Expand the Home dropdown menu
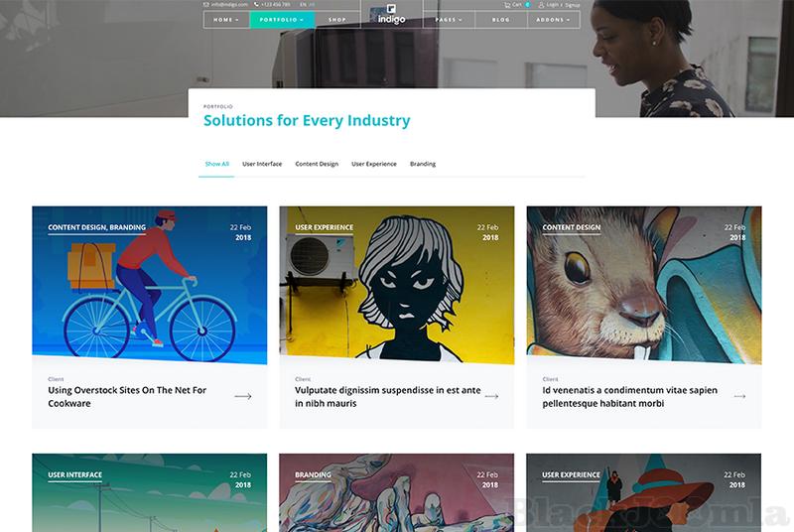 click(x=226, y=20)
